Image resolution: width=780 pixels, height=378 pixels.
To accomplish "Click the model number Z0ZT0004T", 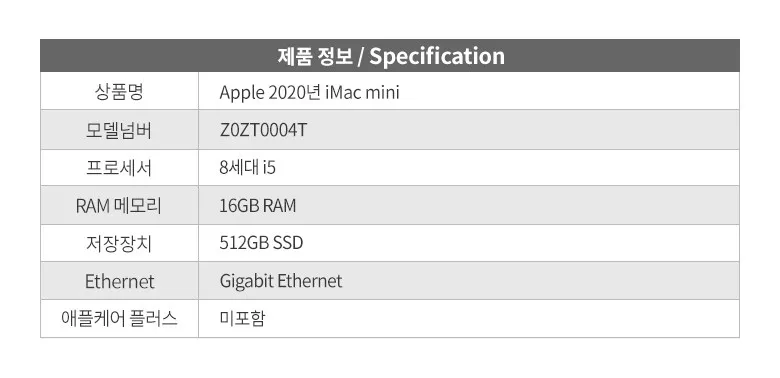I will [x=263, y=130].
